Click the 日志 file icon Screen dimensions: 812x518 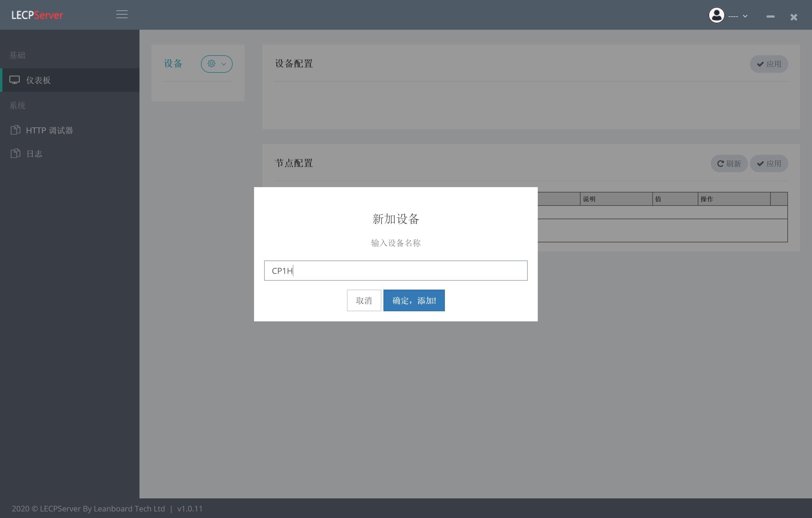tap(15, 153)
